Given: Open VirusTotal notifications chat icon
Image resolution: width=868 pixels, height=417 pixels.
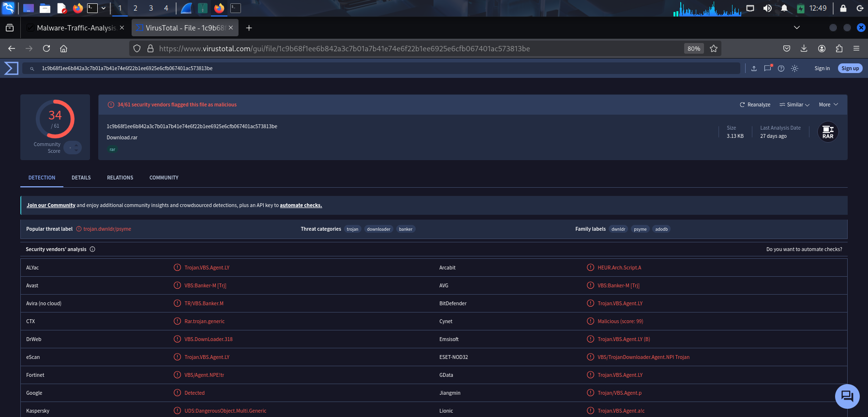Looking at the screenshot, I should click(x=767, y=68).
